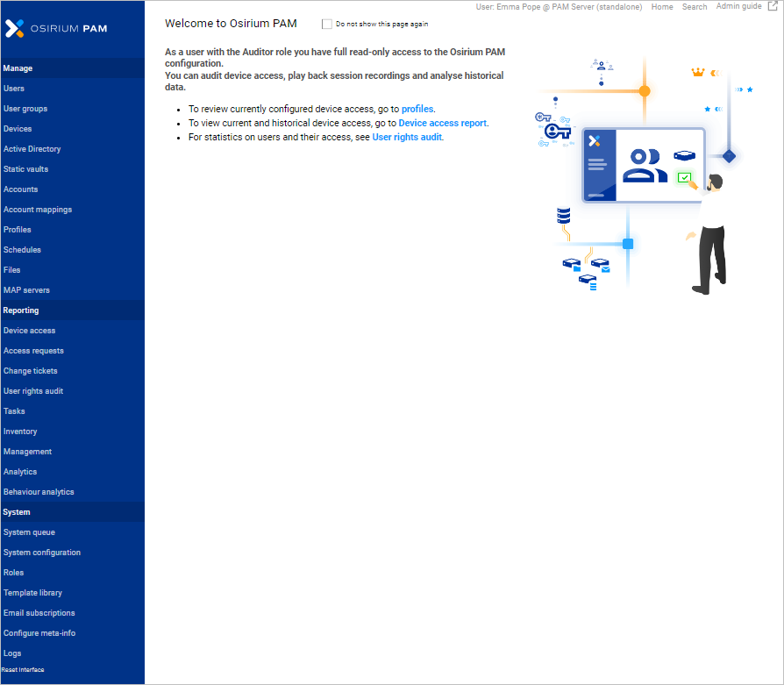Select Users in the sidebar
This screenshot has height=685, width=784.
click(14, 88)
